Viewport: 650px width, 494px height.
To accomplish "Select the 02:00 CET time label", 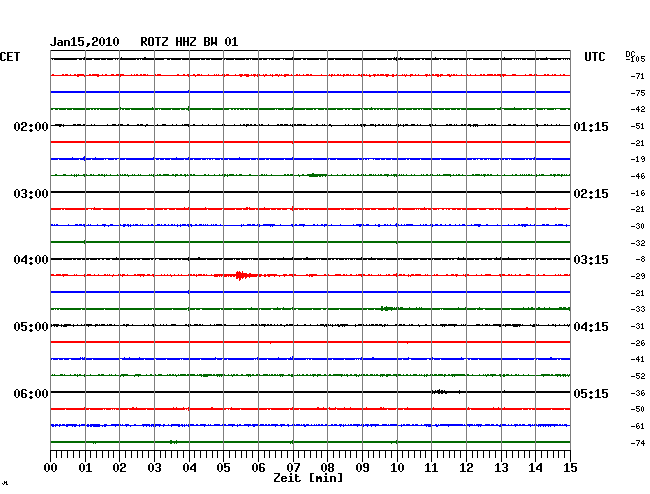I will point(31,126).
